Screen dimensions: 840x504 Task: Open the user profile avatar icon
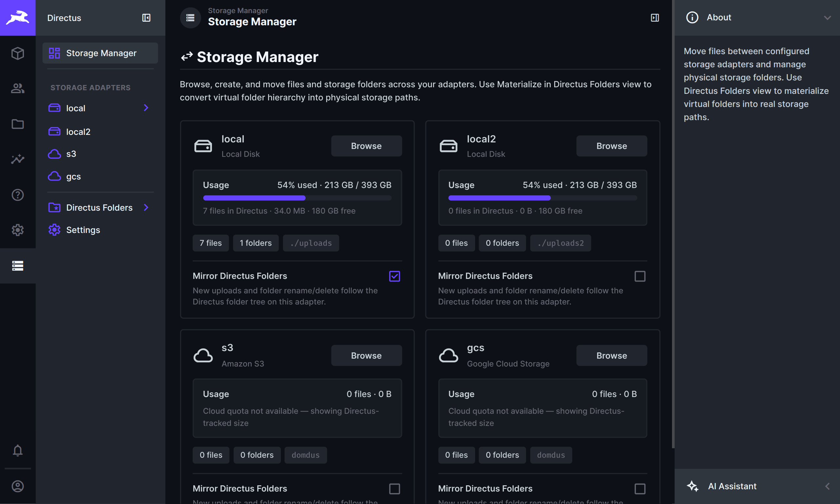click(x=18, y=486)
